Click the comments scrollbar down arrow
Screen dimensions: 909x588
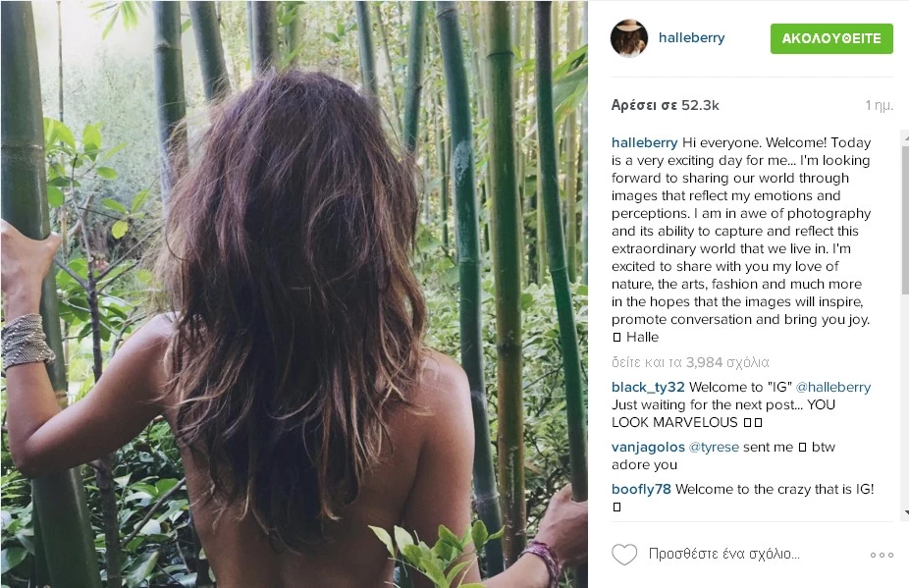tap(905, 512)
